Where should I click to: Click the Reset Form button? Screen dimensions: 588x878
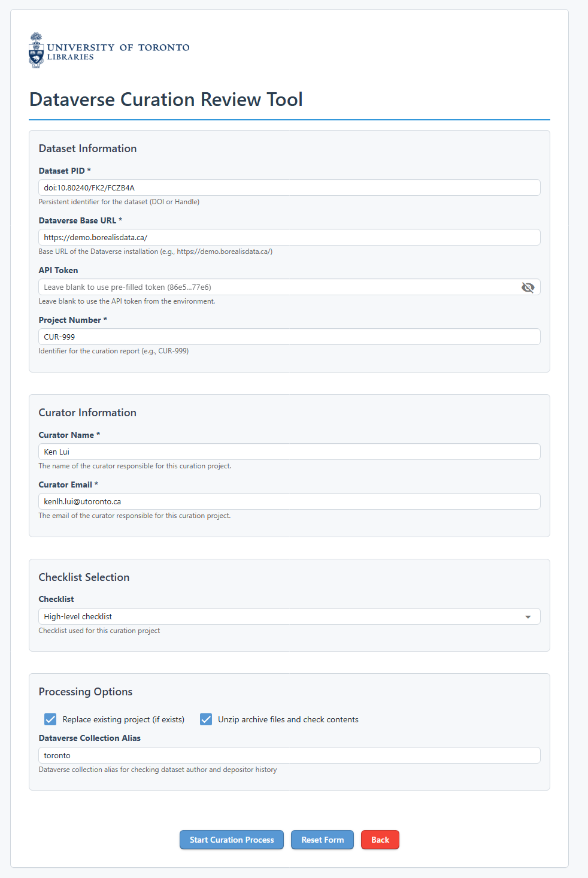[x=322, y=840]
